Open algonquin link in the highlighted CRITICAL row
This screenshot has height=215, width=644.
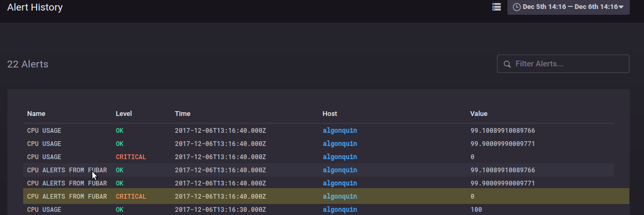tap(340, 196)
